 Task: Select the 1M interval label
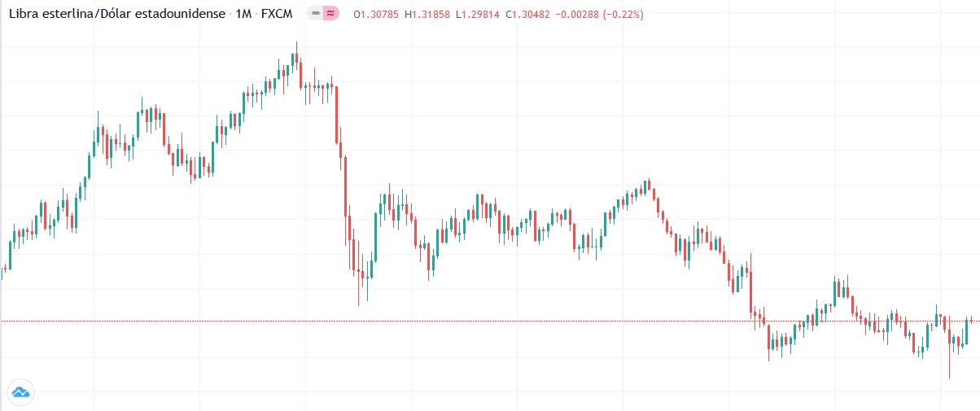[243, 14]
